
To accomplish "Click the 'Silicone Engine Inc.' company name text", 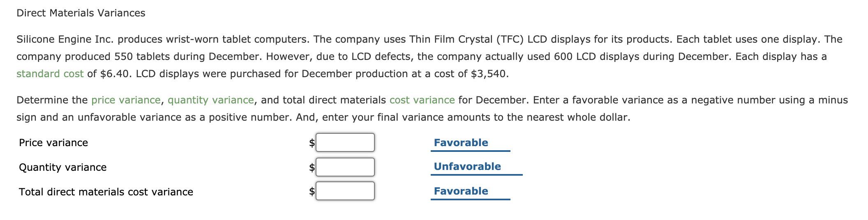I will pos(65,39).
